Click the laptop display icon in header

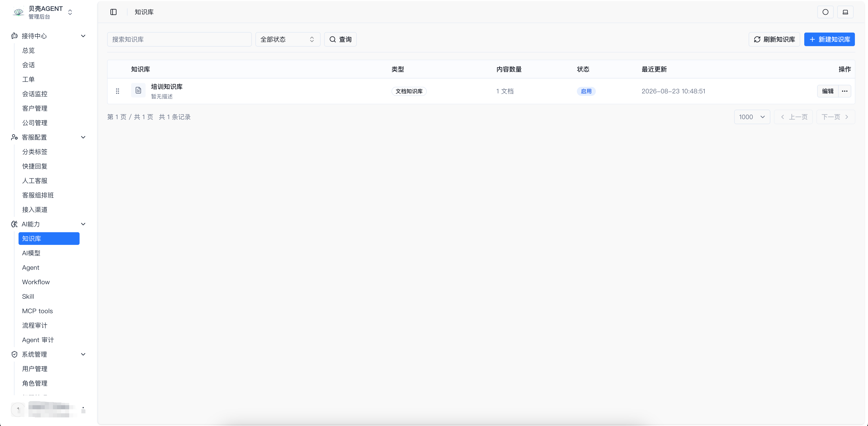(x=845, y=12)
